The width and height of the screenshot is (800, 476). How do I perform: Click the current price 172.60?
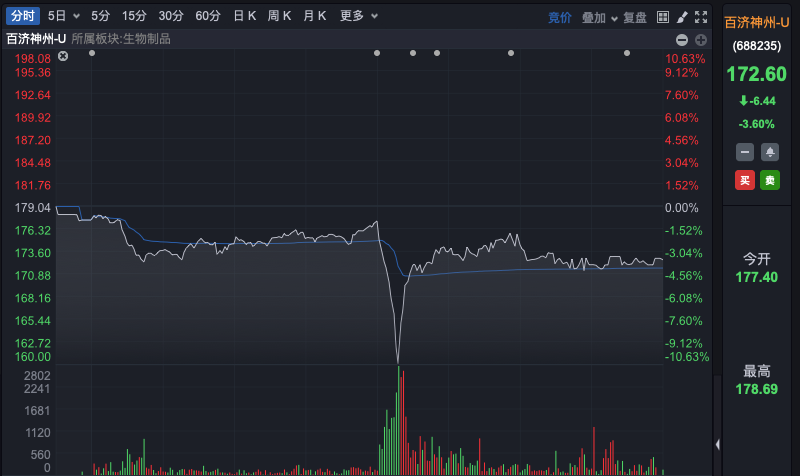point(757,74)
